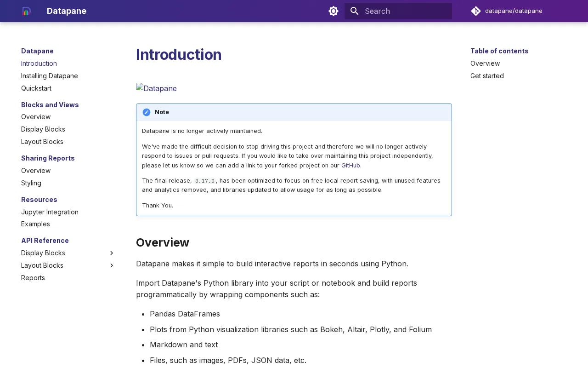Click the Datapane sidebar section title
The image size is (588, 368).
(37, 51)
